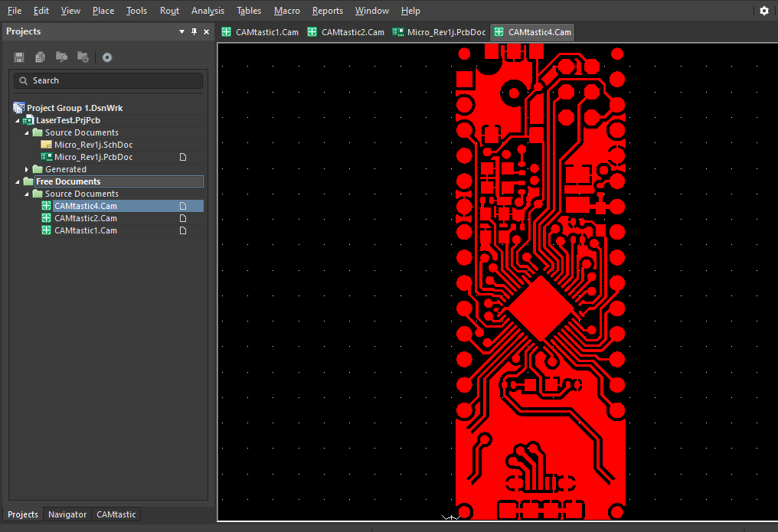Screen dimensions: 778x532
Task: Open application settings gear at top right
Action: coord(764,11)
